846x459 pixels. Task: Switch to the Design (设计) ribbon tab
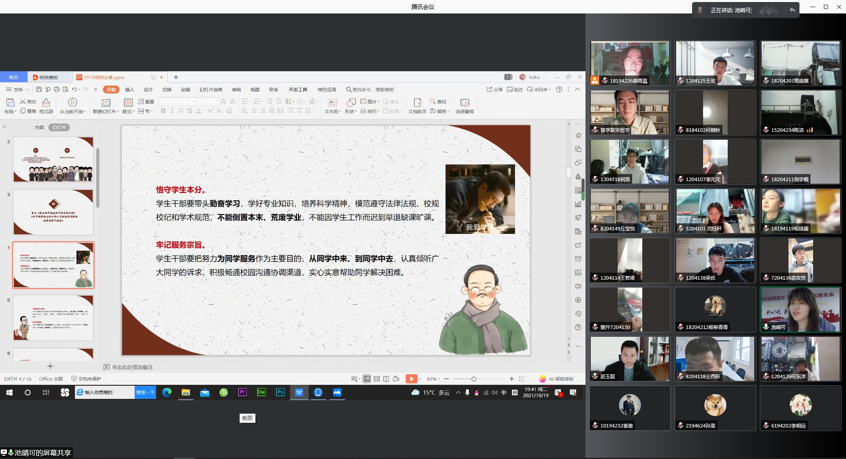(x=148, y=90)
